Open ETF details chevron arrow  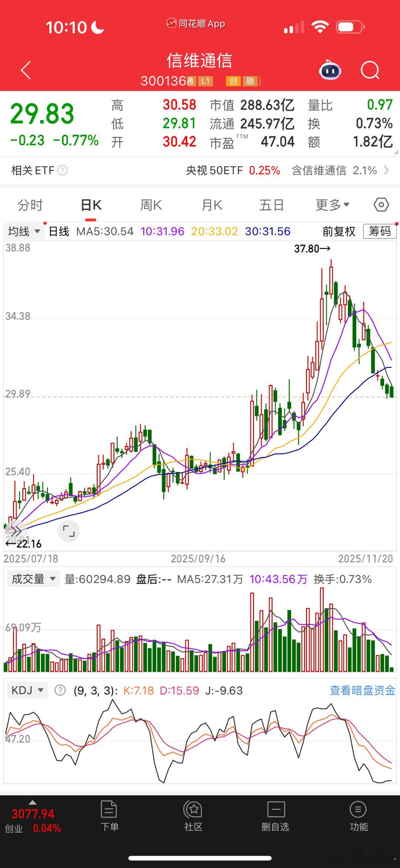(387, 170)
